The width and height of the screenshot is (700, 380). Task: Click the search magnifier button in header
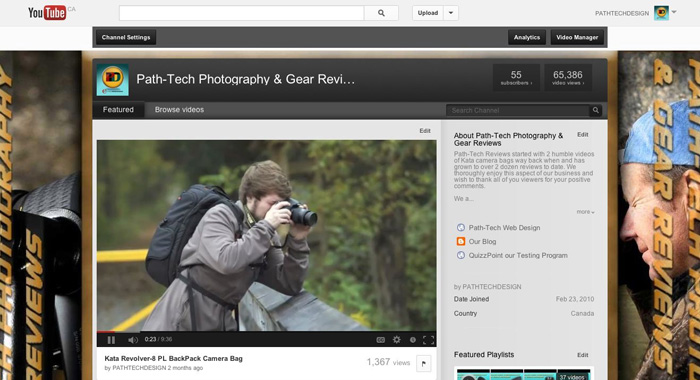381,13
